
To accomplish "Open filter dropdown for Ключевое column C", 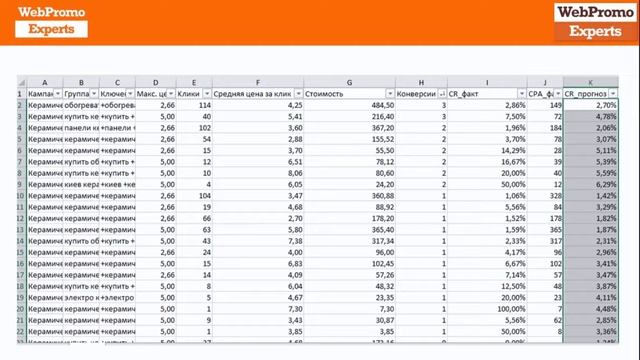I will 130,94.
